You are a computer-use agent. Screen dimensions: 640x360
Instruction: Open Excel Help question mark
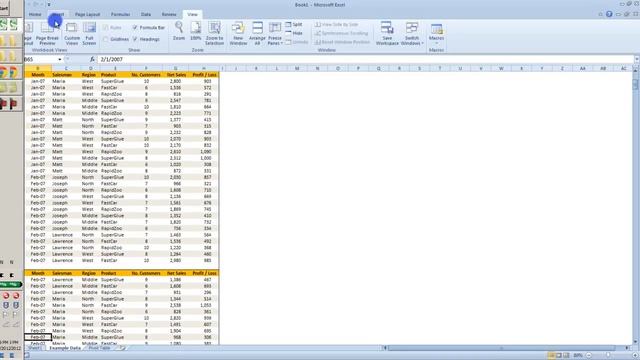tap(609, 14)
